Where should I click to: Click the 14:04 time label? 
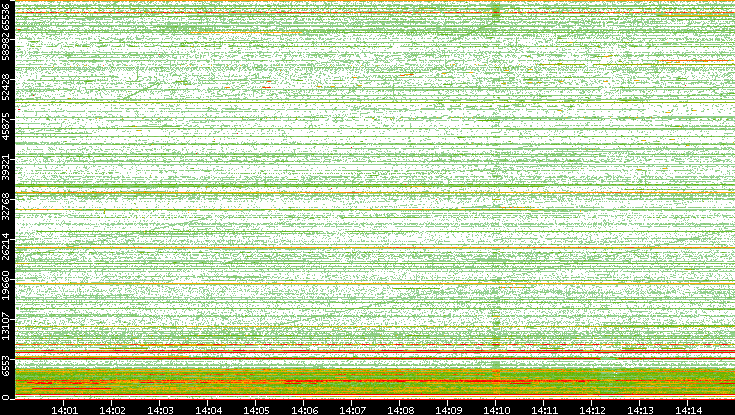click(208, 411)
